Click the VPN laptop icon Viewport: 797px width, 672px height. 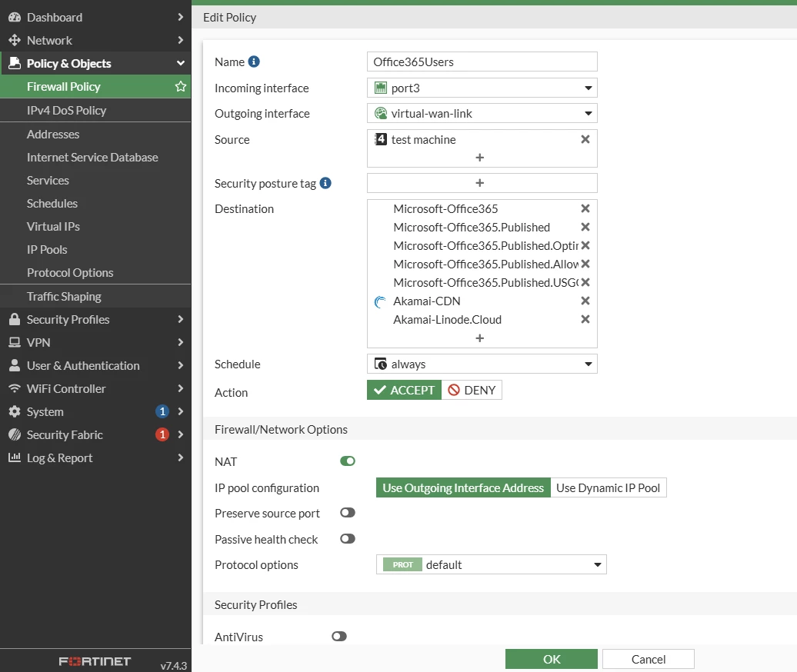coord(15,342)
